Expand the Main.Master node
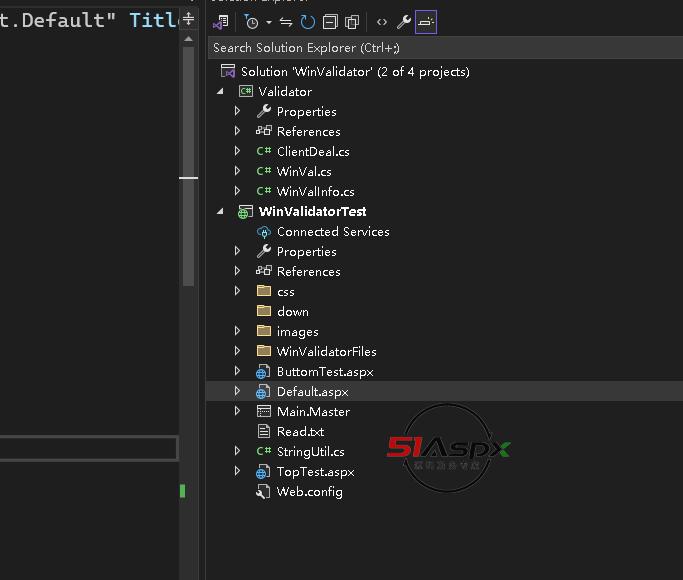This screenshot has width=683, height=580. pyautogui.click(x=237, y=411)
